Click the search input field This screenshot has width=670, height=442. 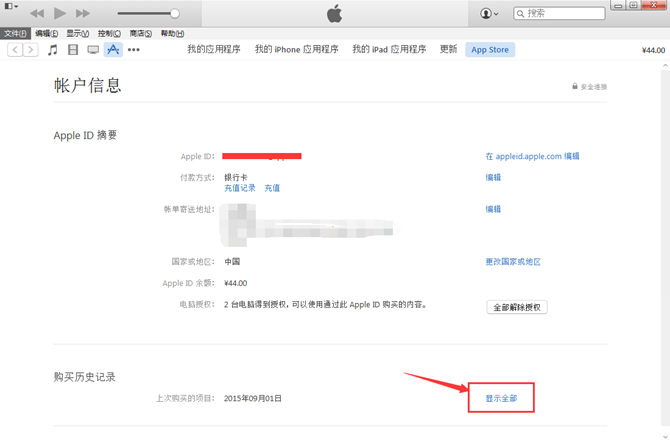(559, 13)
